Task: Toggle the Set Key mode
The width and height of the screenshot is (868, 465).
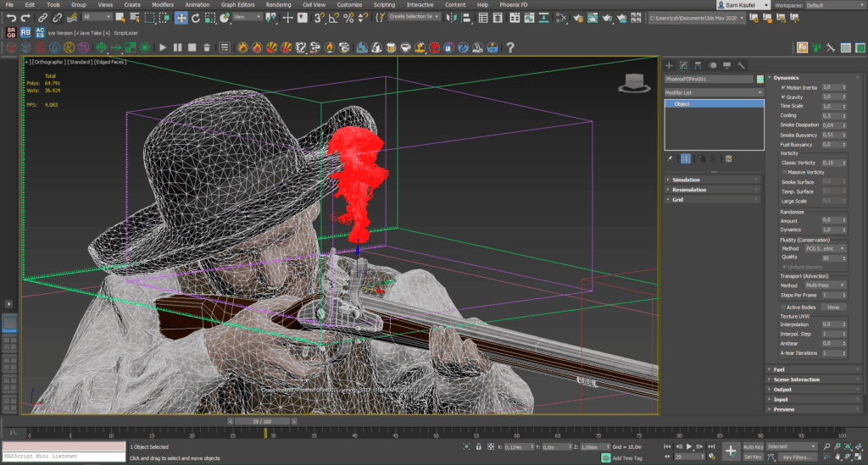Action: pyautogui.click(x=753, y=457)
